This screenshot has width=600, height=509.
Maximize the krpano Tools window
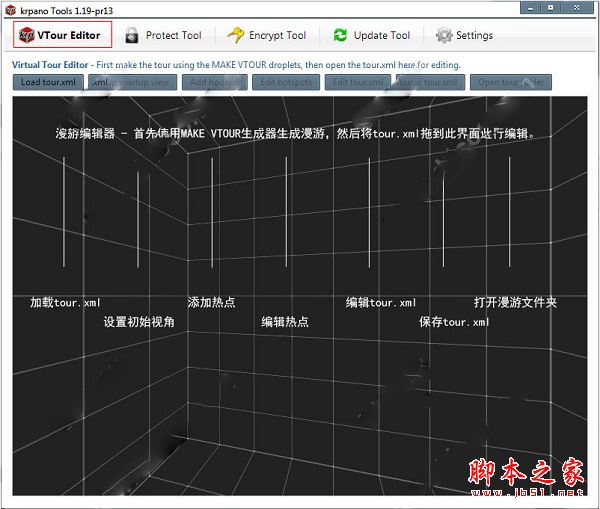pos(550,8)
